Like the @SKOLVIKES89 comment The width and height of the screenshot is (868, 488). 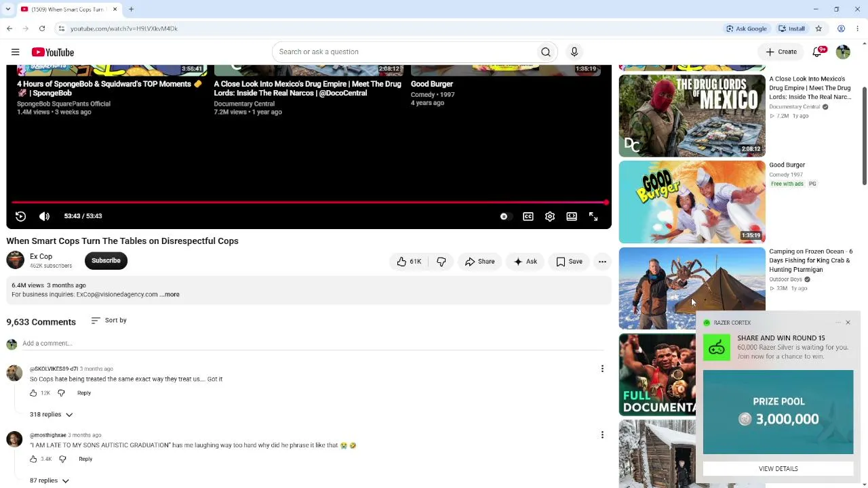click(x=33, y=393)
